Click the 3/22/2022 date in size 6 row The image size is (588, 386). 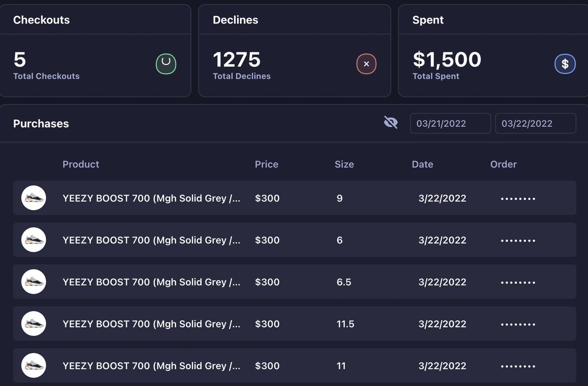pyautogui.click(x=442, y=240)
